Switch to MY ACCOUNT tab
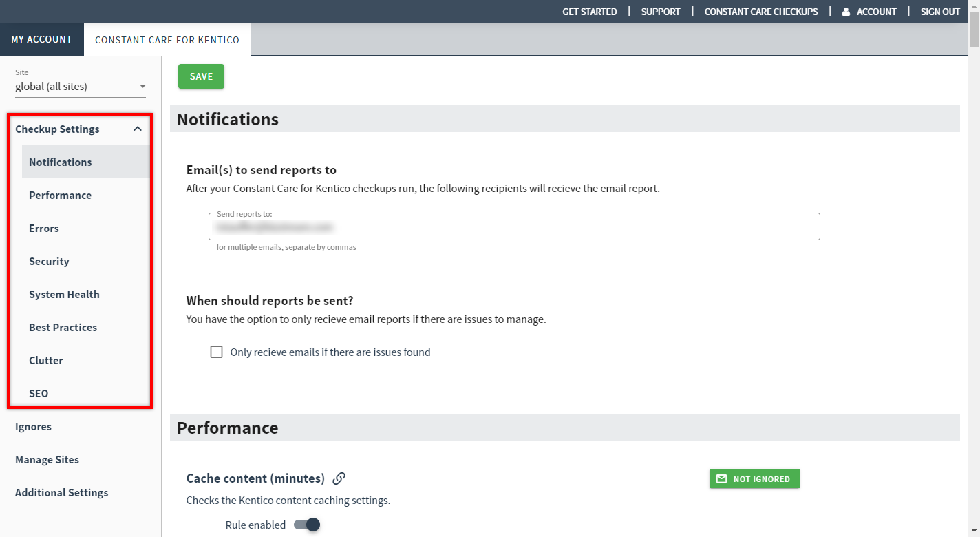This screenshot has width=980, height=537. pos(41,39)
